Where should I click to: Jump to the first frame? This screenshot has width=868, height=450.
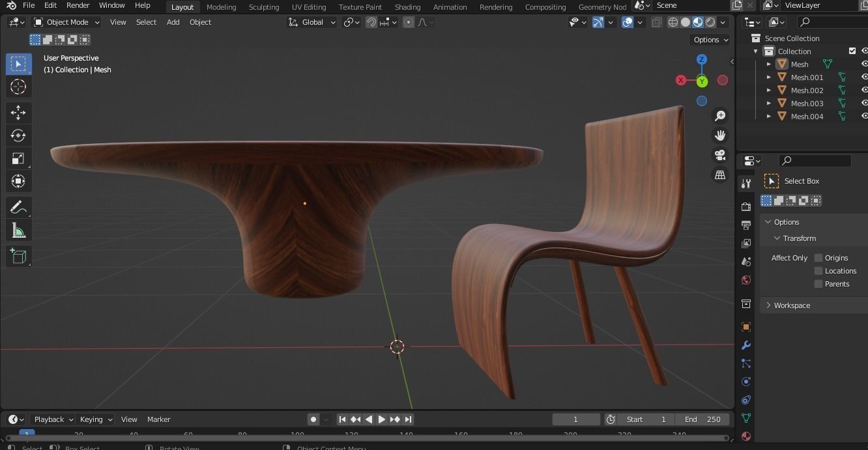click(x=342, y=419)
